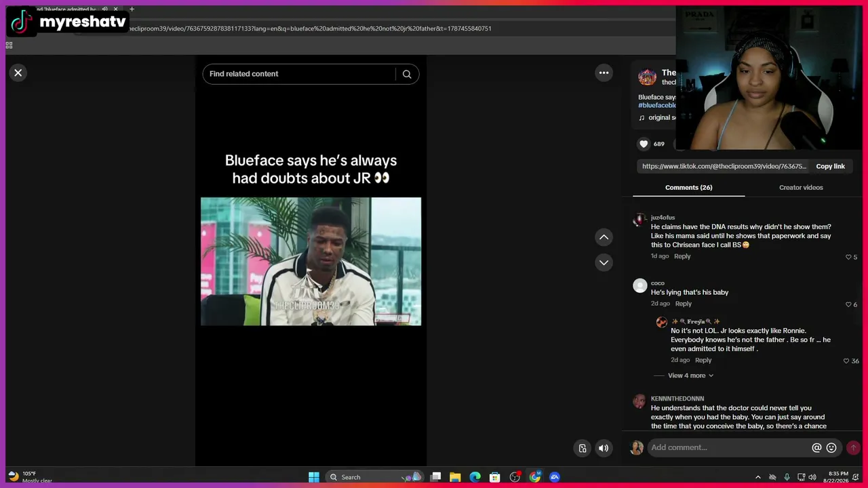
Task: Reply to coco's comment
Action: pos(684,304)
